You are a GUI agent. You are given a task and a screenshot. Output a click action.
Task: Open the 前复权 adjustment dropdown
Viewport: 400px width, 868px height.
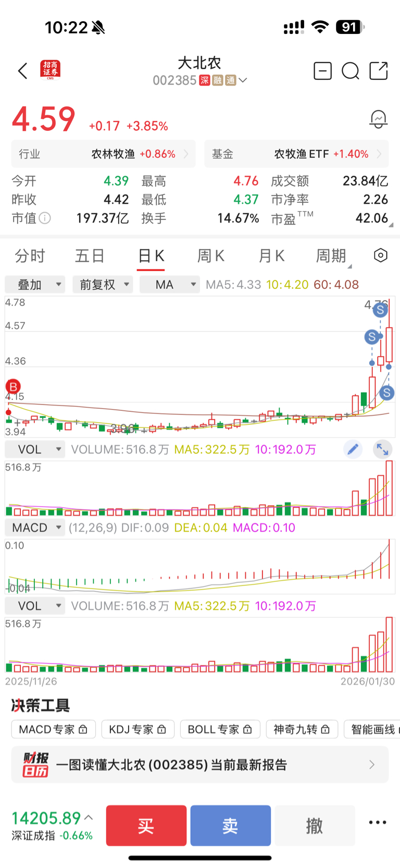click(103, 285)
